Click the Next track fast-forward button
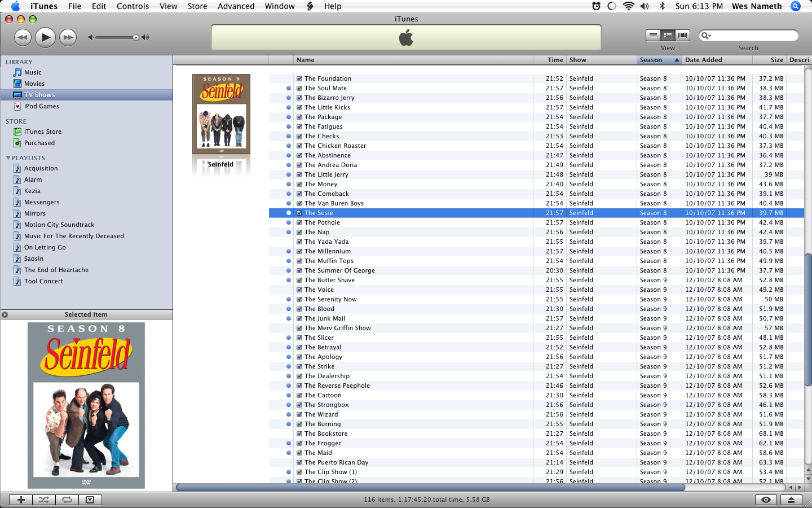Screen dimensions: 812x508 pos(68,38)
